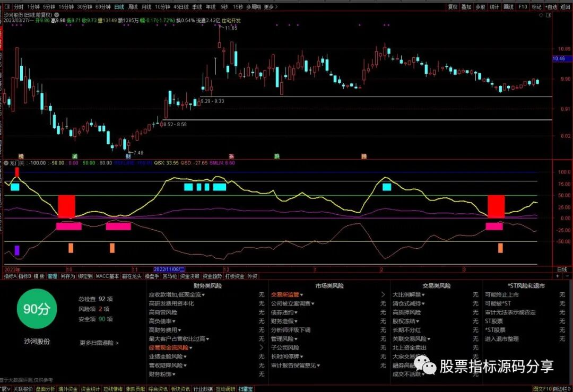Click the 跌 event marker under the candlesticks
Viewport: 573px width, 392px height.
277,156
